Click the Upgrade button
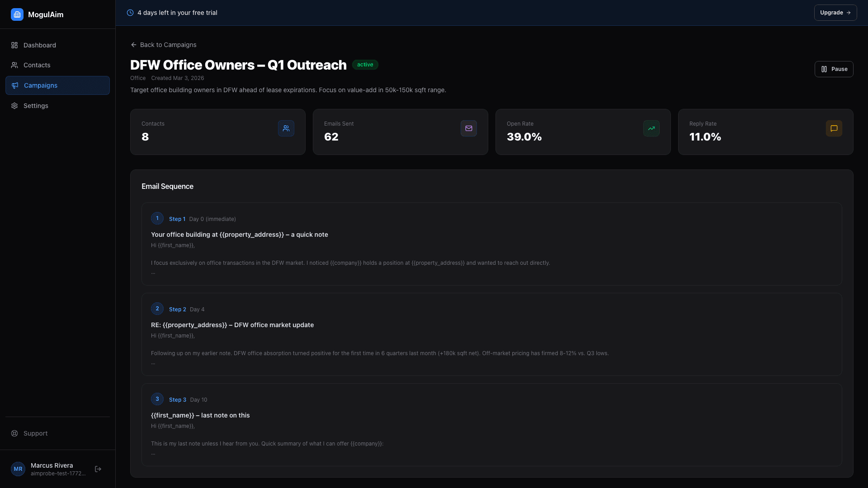This screenshot has width=868, height=488. pyautogui.click(x=835, y=12)
